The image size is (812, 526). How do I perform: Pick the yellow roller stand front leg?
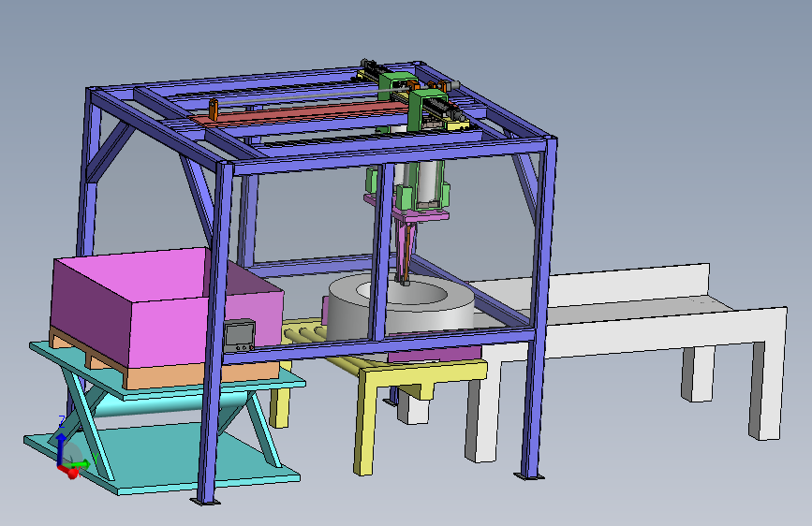point(364,427)
